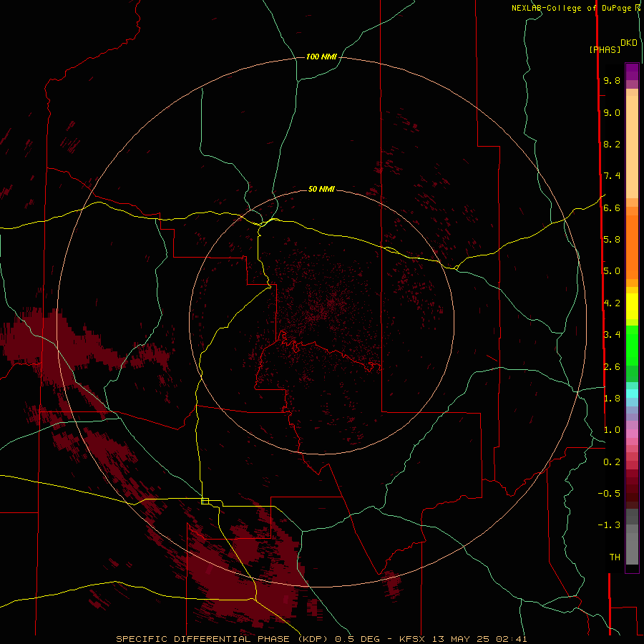Click the 6.6 value on the color scale
Viewport: 644px width, 644px height.
(x=612, y=208)
